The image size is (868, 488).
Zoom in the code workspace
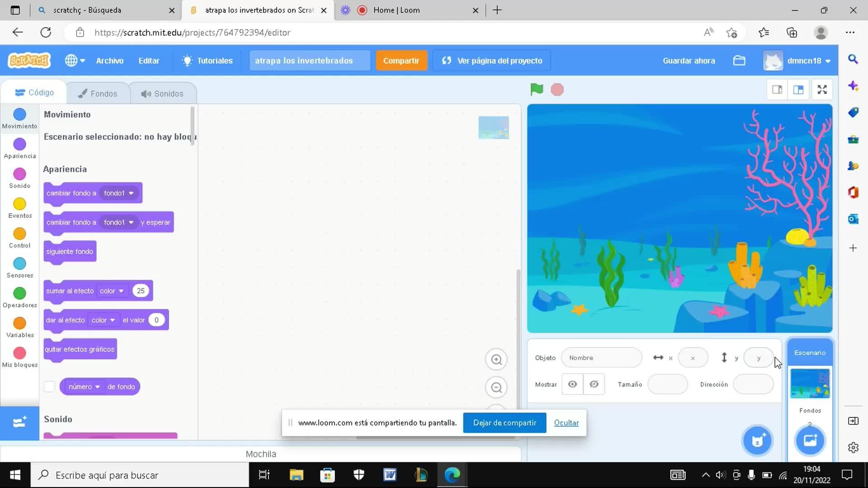[496, 360]
